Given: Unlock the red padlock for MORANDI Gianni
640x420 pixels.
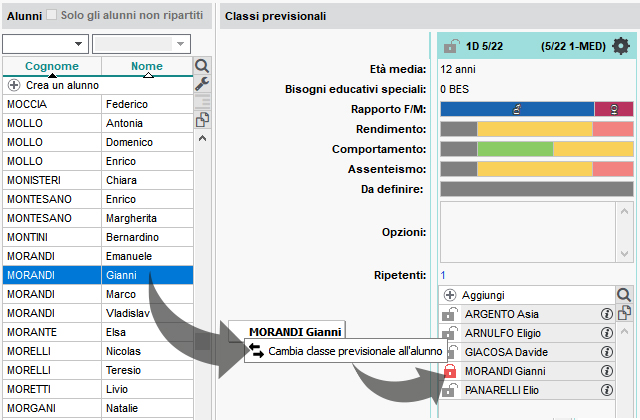Looking at the screenshot, I should click(x=450, y=371).
